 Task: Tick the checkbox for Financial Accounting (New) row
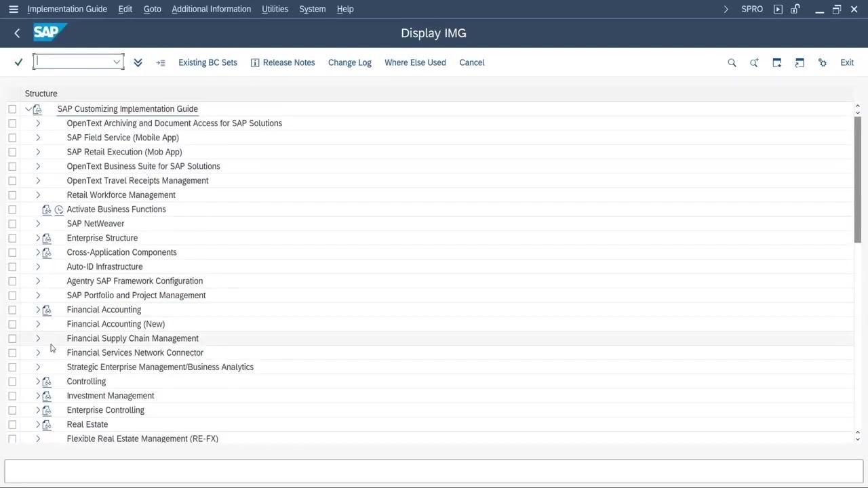point(12,324)
